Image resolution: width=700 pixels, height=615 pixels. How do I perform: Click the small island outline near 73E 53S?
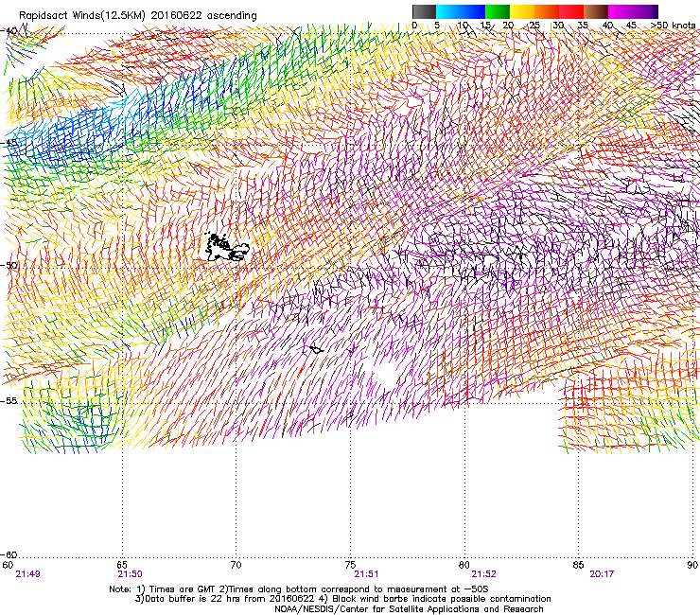tap(316, 349)
